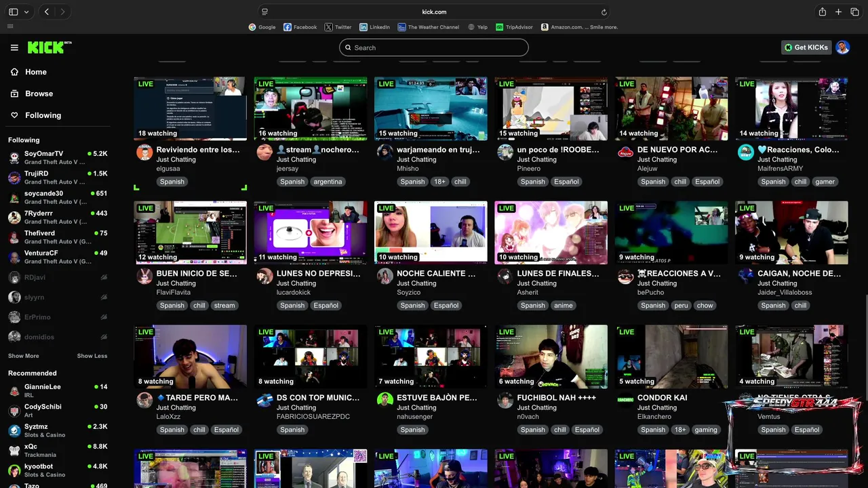
Task: Click ErPrimo offline channel avatar
Action: pyautogui.click(x=14, y=317)
